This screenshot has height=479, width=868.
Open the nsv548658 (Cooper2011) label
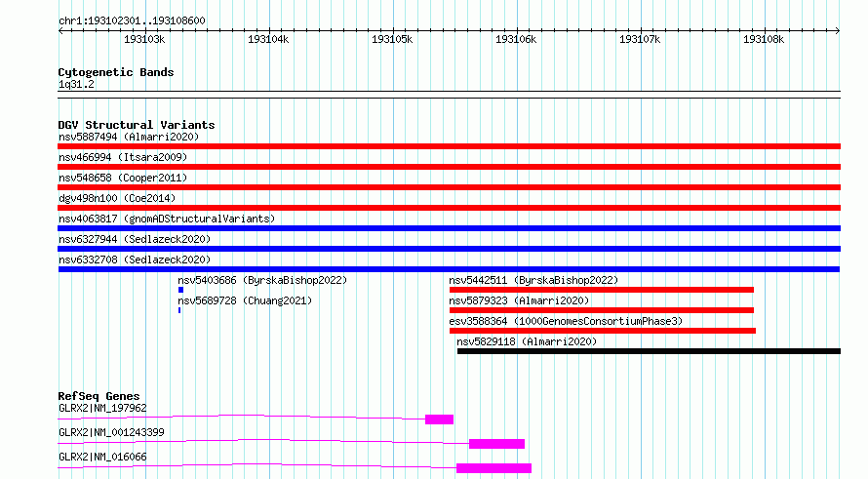click(x=123, y=178)
